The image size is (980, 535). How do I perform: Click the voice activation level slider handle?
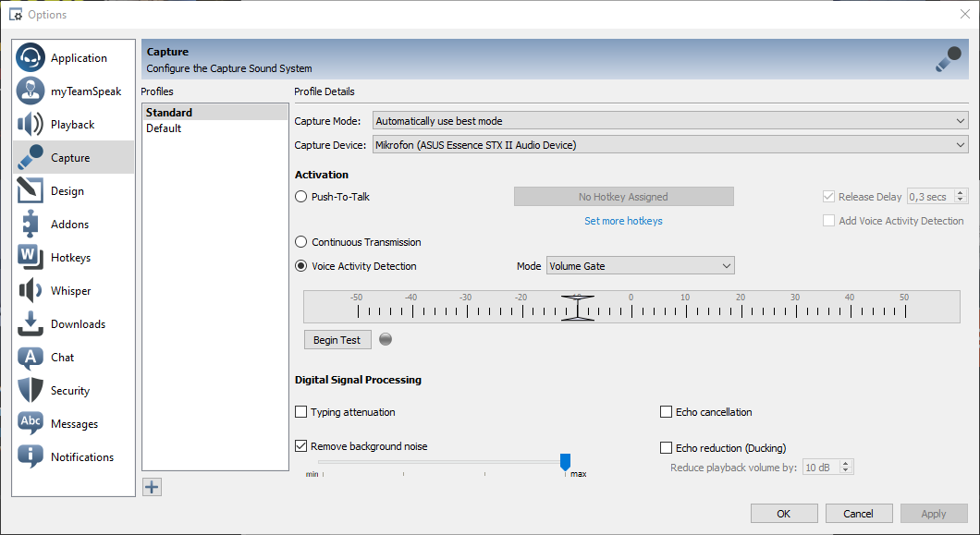pyautogui.click(x=578, y=308)
